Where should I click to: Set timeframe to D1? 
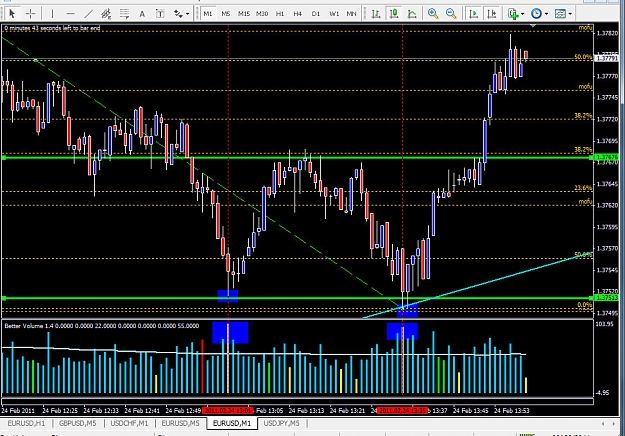pyautogui.click(x=316, y=14)
